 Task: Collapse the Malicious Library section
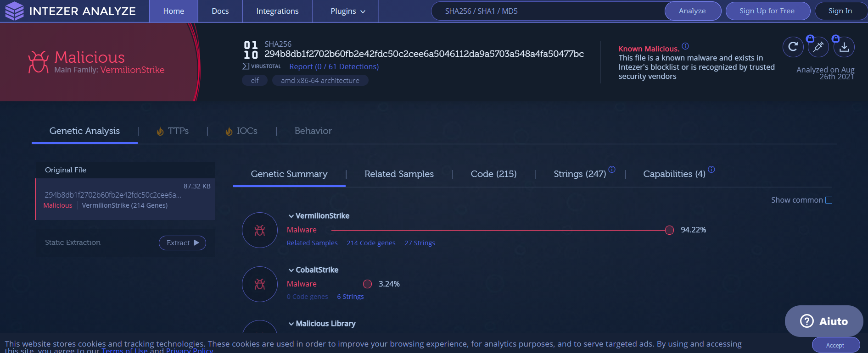291,324
